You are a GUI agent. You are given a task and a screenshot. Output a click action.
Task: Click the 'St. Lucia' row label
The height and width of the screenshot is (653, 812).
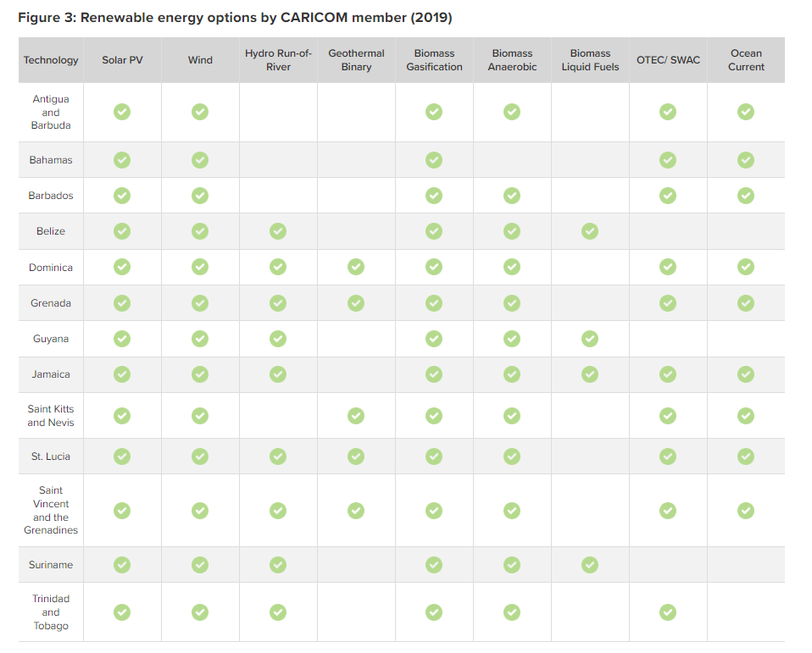pos(51,457)
